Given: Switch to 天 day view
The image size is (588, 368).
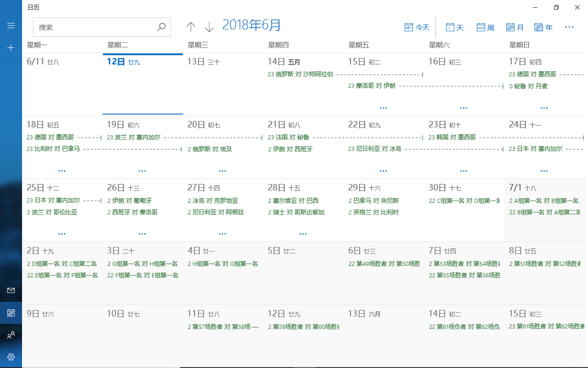Looking at the screenshot, I should coord(455,27).
